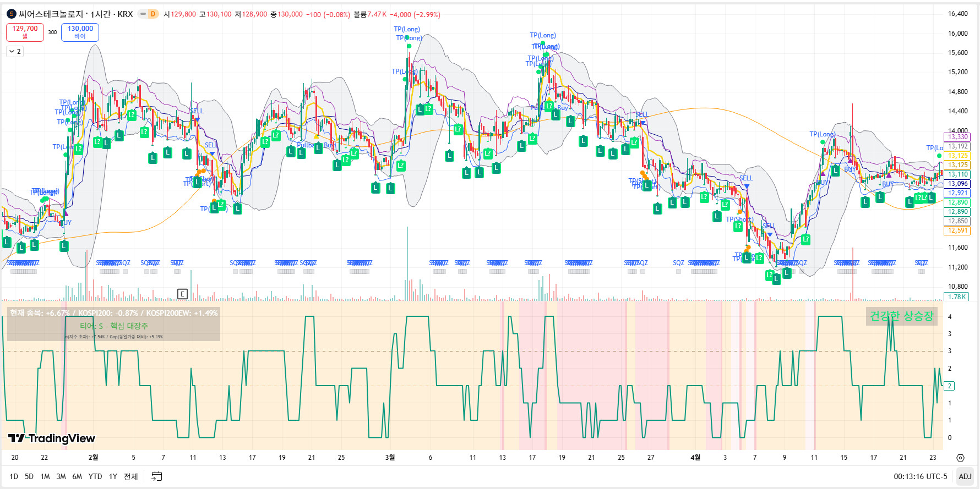Switch to 1D time range
980x489 pixels.
pyautogui.click(x=14, y=476)
